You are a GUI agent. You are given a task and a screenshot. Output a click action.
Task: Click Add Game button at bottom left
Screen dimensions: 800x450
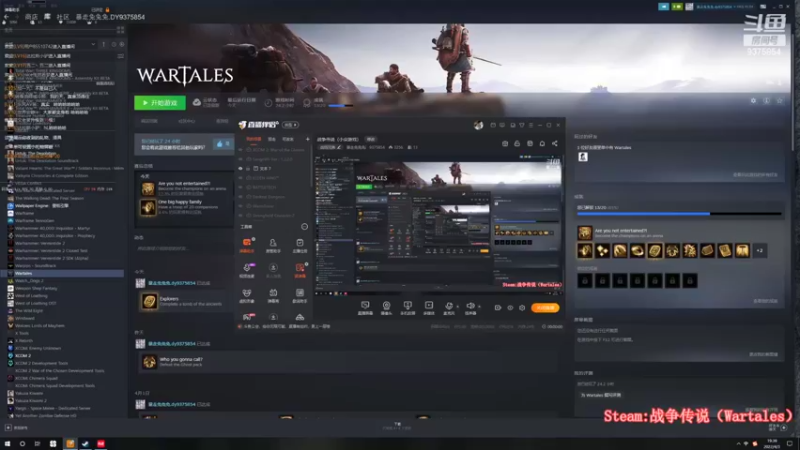(x=16, y=428)
